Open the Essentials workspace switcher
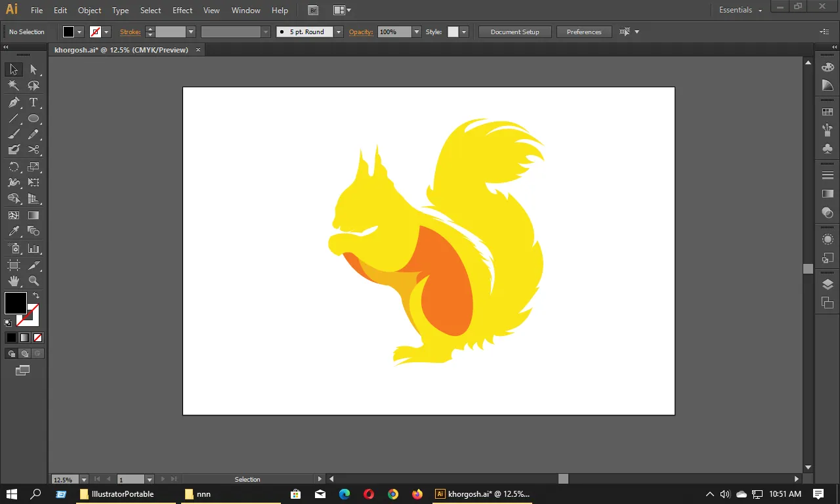Viewport: 840px width, 504px height. [740, 10]
